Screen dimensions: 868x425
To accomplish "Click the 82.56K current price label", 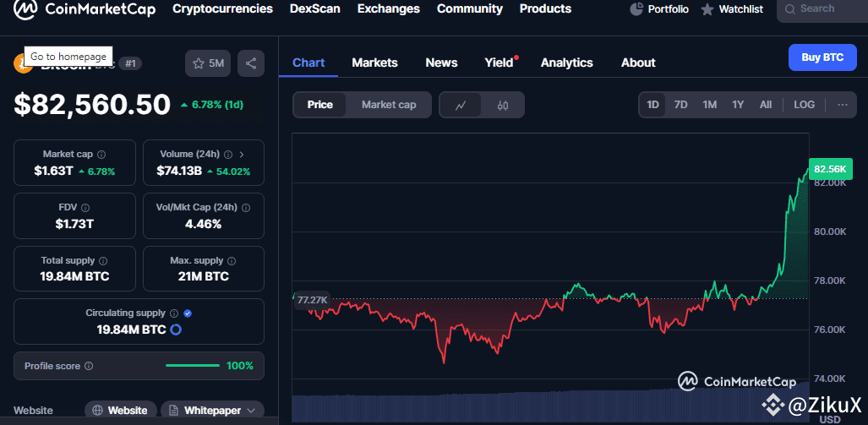I will tap(830, 169).
